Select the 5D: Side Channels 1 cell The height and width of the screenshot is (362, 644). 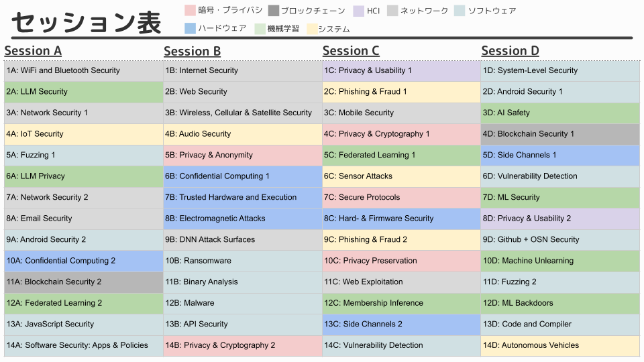click(561, 155)
